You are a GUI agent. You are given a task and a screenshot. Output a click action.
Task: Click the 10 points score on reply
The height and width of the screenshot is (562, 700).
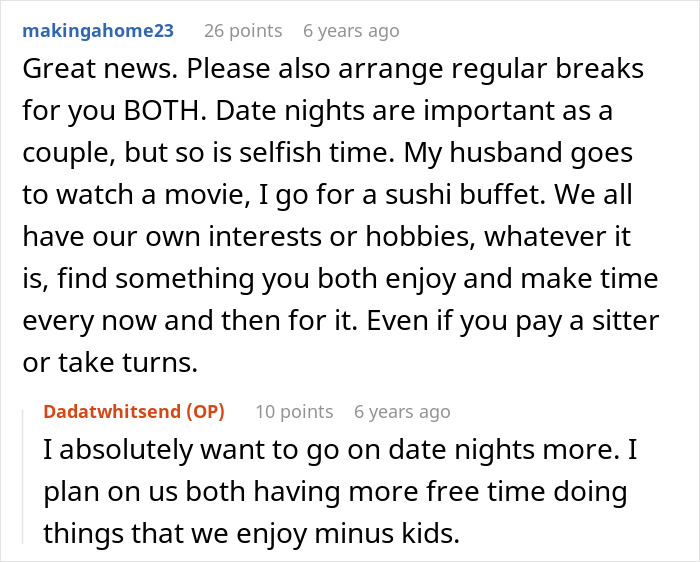click(x=294, y=412)
